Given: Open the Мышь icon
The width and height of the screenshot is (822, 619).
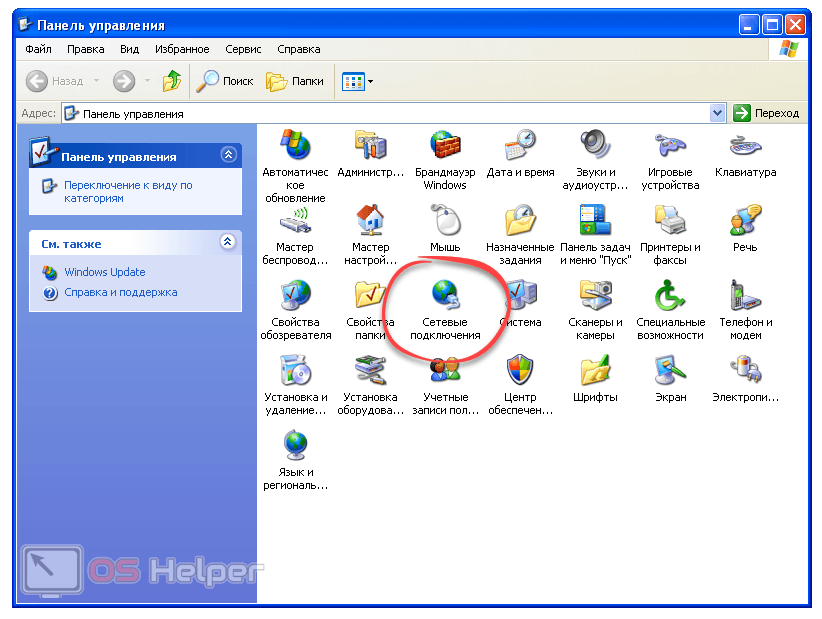Looking at the screenshot, I should tap(445, 221).
